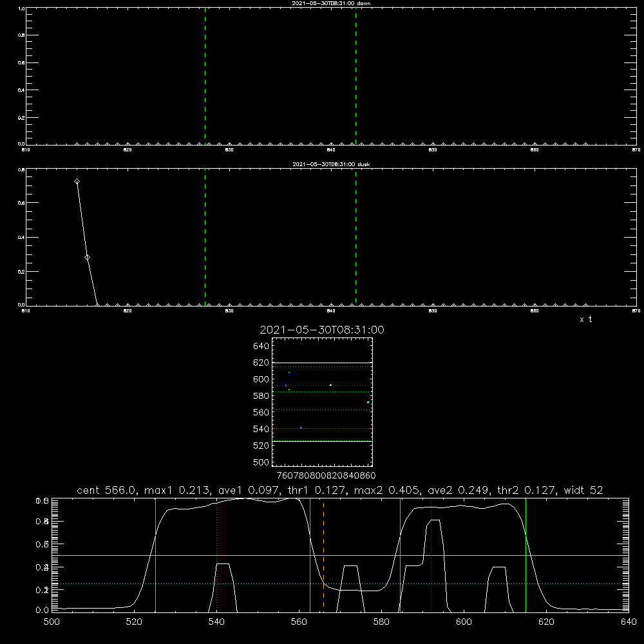Image resolution: width=644 pixels, height=644 pixels.
Task: Click the green dashed line near 828 in the dusk plot
Action: point(205,238)
